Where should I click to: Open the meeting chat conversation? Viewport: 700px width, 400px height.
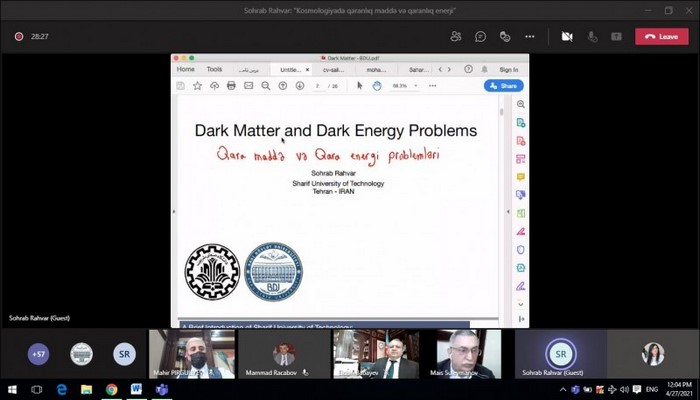[x=481, y=36]
